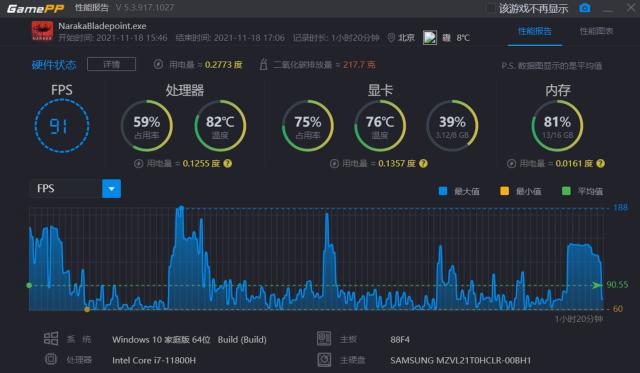The image size is (640, 373).
Task: Click the GPU 75% usage gauge
Action: [308, 126]
